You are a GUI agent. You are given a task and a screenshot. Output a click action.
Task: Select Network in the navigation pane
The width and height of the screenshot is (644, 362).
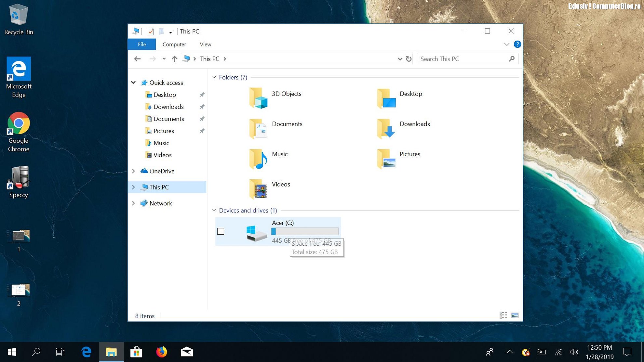coord(161,203)
